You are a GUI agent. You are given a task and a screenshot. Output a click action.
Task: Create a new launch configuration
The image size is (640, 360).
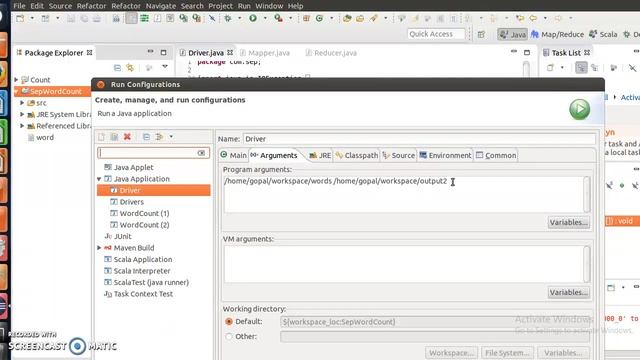[101, 137]
